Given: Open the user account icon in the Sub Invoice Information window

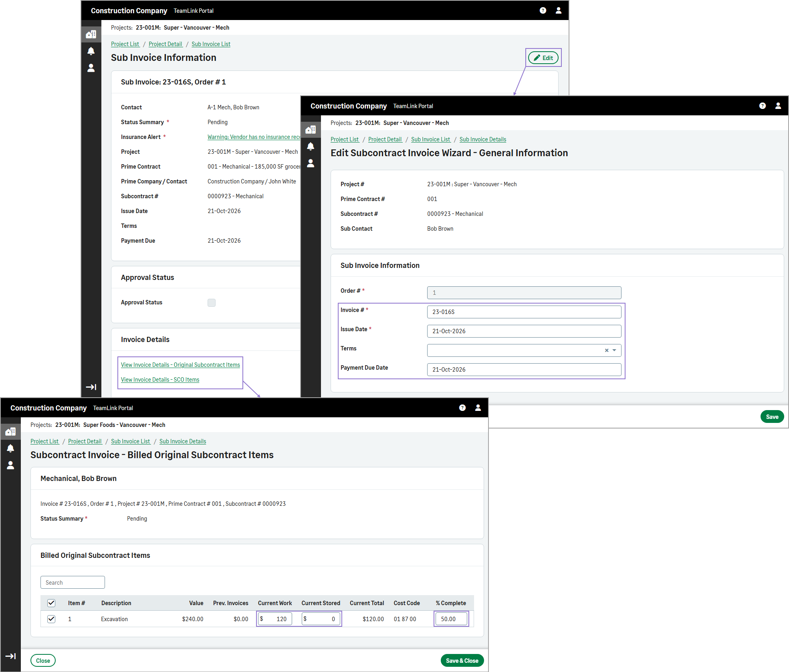Looking at the screenshot, I should [x=559, y=10].
